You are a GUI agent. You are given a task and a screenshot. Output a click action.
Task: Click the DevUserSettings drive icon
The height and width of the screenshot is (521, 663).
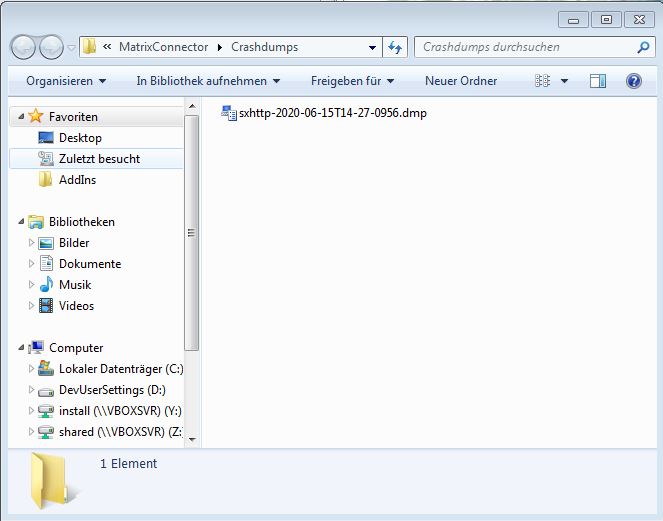[46, 392]
